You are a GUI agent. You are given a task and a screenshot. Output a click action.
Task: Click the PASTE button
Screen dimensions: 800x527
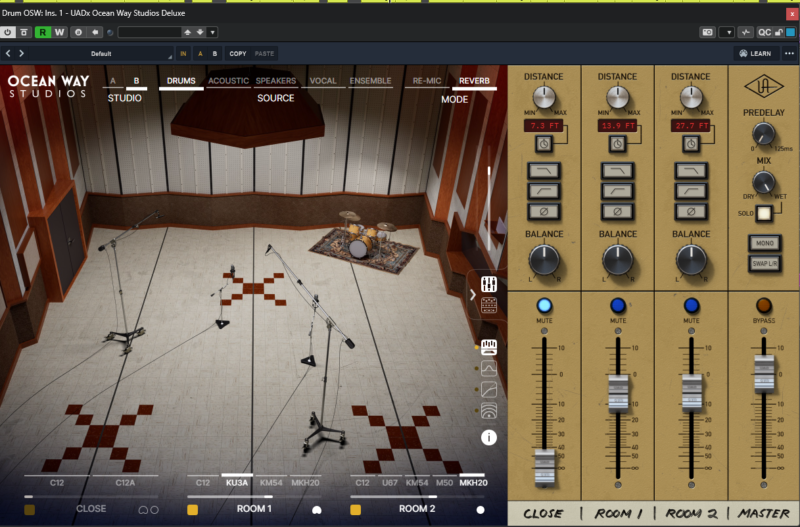coord(264,54)
